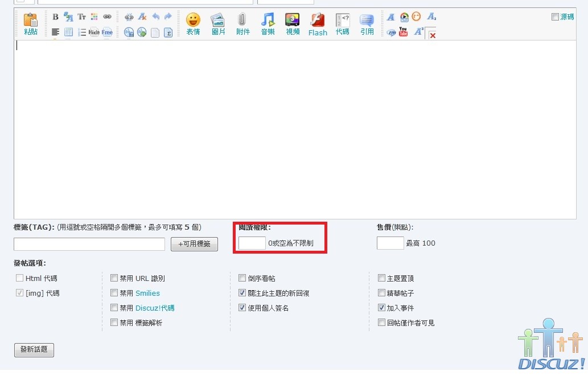This screenshot has width=588, height=375.
Task: Click the italic blue A icon
Action: (390, 17)
